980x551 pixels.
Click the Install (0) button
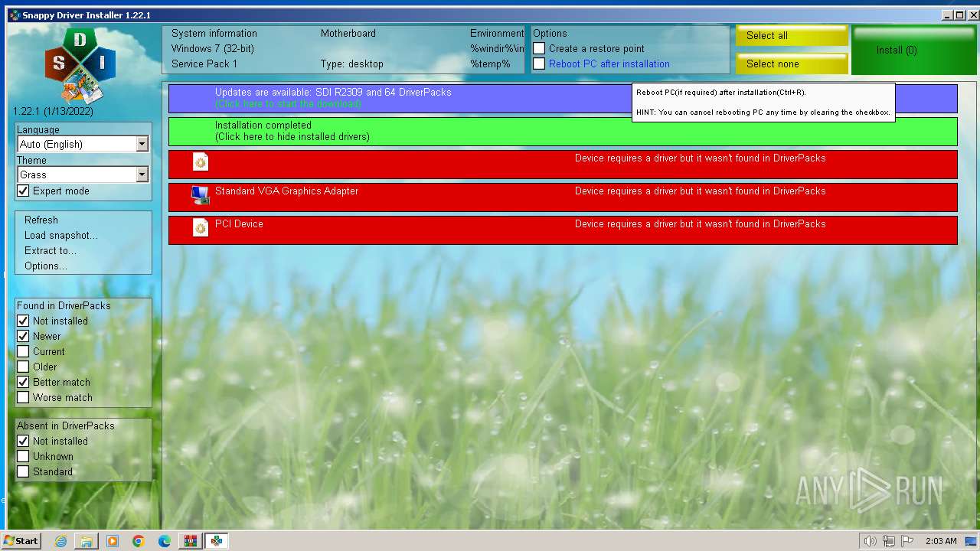[x=914, y=50]
